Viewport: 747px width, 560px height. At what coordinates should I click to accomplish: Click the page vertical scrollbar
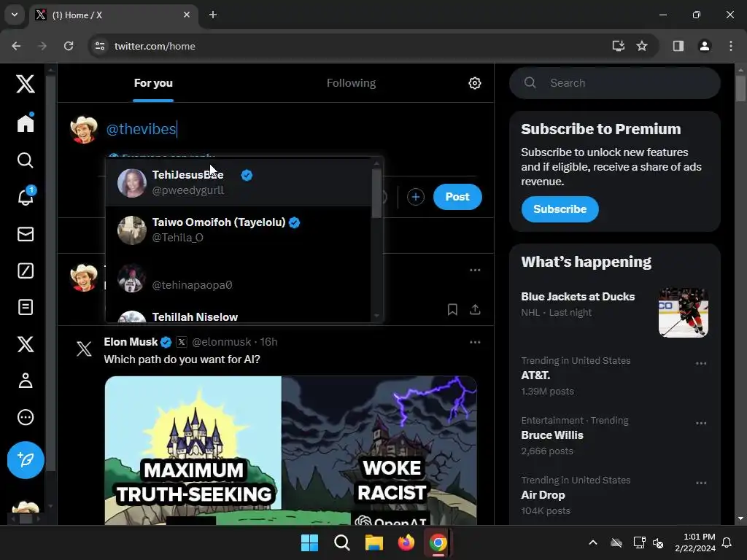coord(740,88)
